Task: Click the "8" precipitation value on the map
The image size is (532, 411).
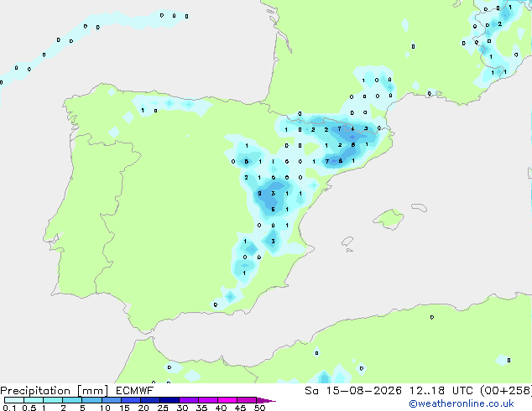Action: (x=341, y=161)
